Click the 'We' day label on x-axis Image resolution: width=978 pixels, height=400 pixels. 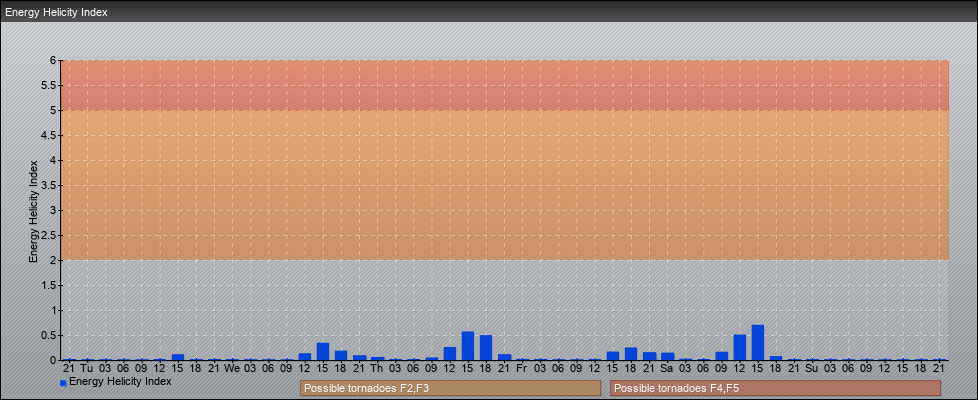232,369
